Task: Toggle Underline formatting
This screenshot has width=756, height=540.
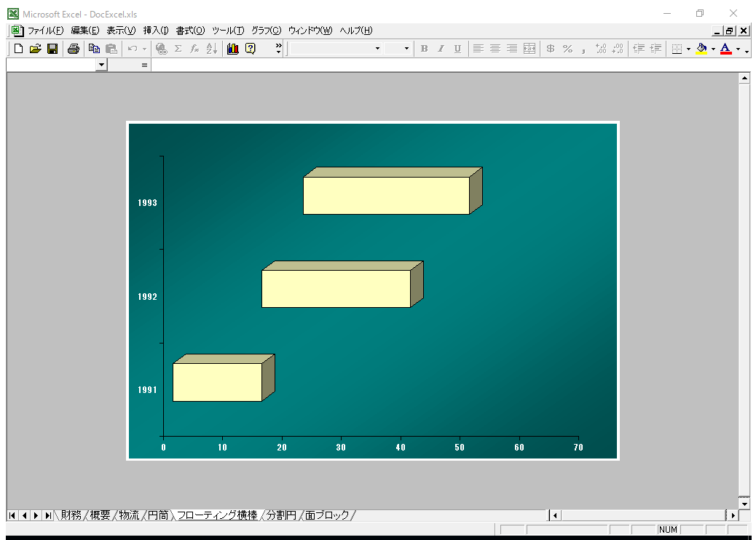Action: [x=457, y=49]
